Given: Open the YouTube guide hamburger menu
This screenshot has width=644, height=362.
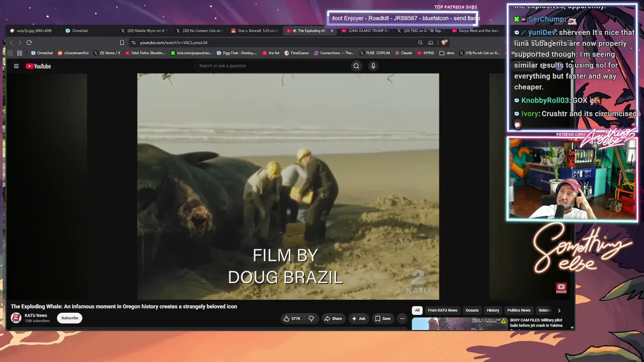Looking at the screenshot, I should tap(16, 66).
